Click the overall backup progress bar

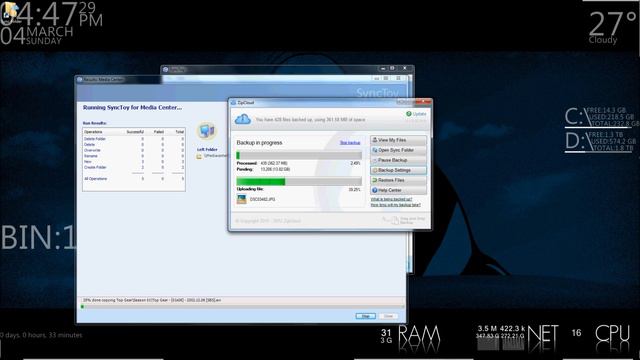tap(299, 156)
